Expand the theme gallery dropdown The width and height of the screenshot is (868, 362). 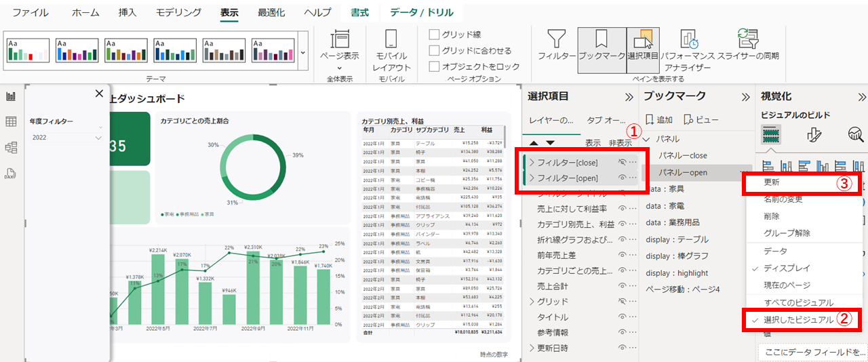point(302,52)
